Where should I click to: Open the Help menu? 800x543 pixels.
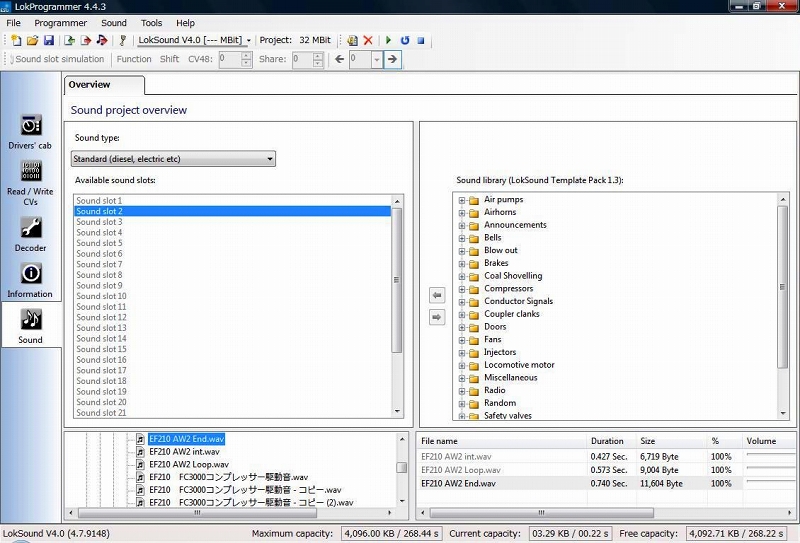(x=185, y=23)
